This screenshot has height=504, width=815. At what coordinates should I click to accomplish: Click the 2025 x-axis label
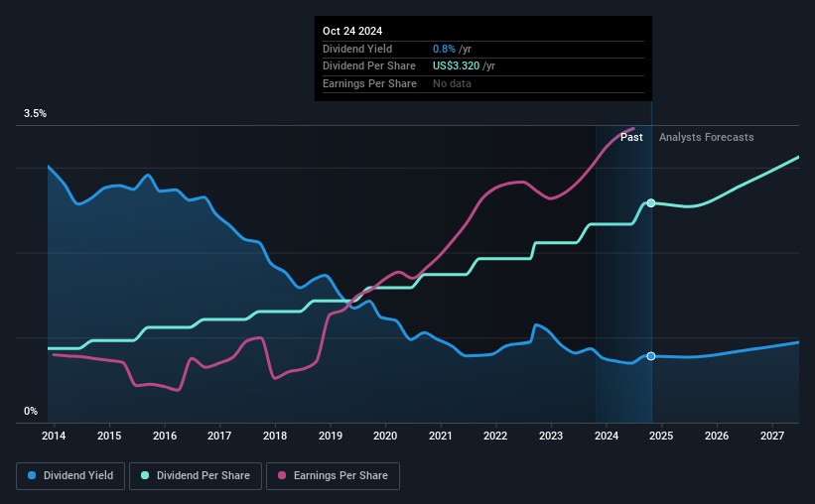(x=661, y=436)
